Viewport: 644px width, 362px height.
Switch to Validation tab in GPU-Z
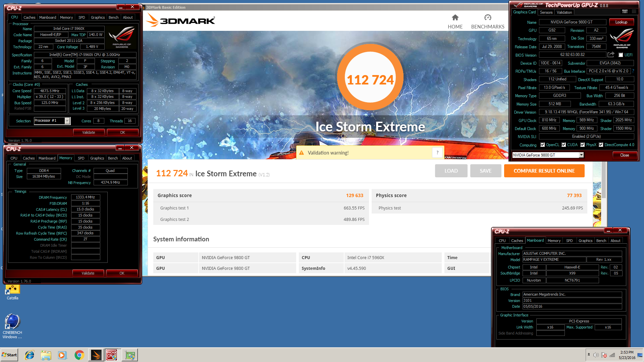click(565, 12)
